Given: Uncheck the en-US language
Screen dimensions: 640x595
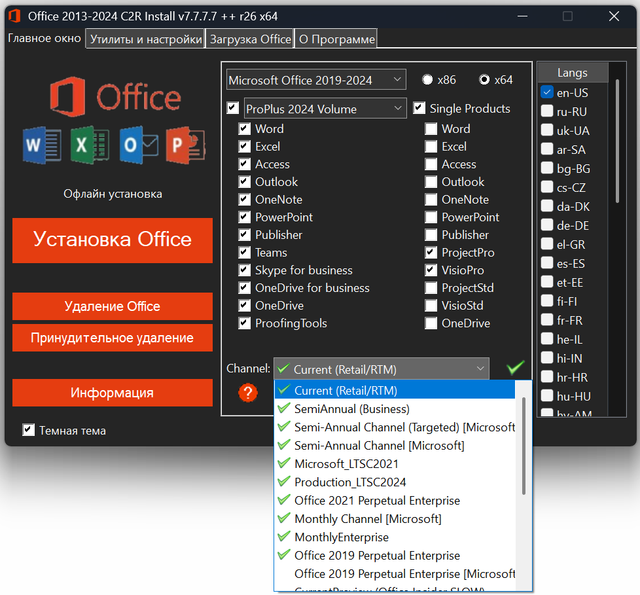Looking at the screenshot, I should pyautogui.click(x=547, y=92).
